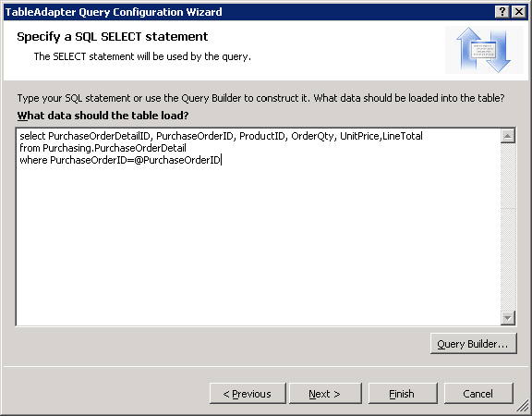
Task: Advance using the Next button
Action: pos(325,394)
